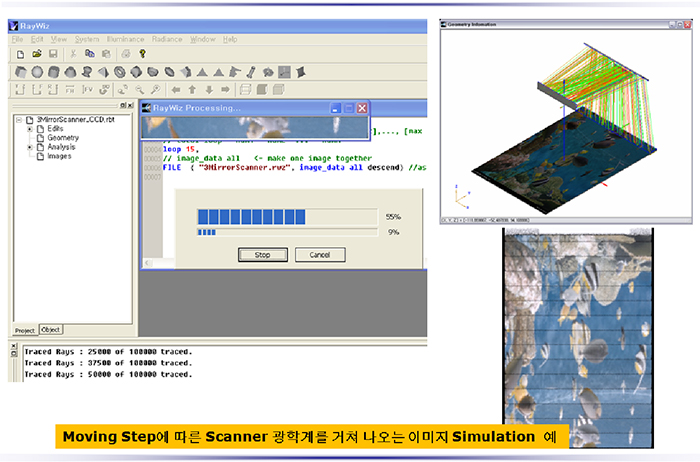700x462 pixels.
Task: Click the Save disk icon
Action: [52, 53]
